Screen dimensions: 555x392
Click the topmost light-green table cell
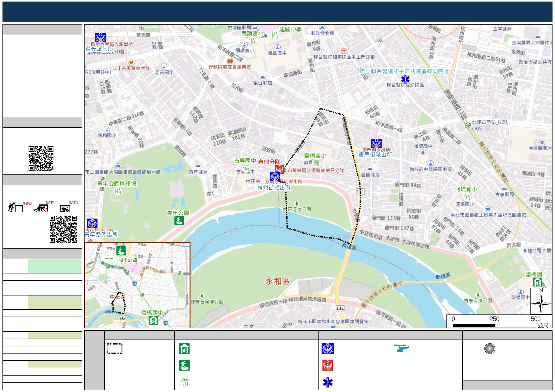[55, 266]
